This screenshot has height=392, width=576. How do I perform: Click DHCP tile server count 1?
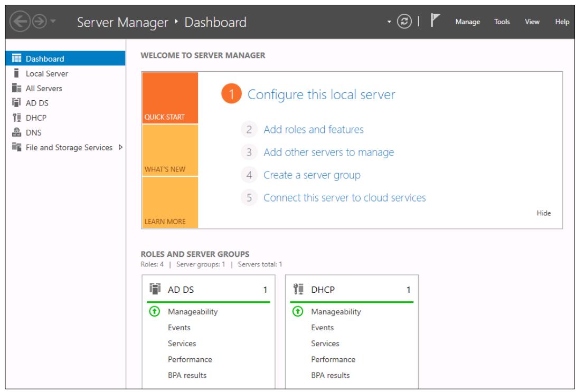409,290
